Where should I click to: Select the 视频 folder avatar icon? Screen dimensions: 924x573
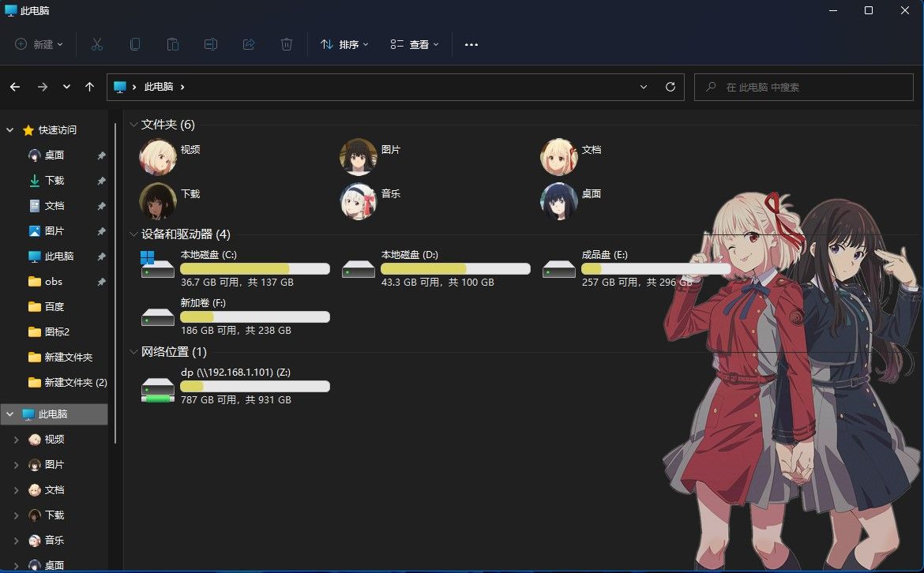157,156
